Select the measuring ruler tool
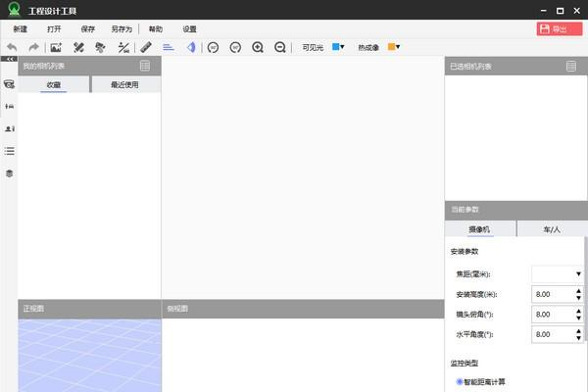The width and height of the screenshot is (588, 392). pos(146,47)
